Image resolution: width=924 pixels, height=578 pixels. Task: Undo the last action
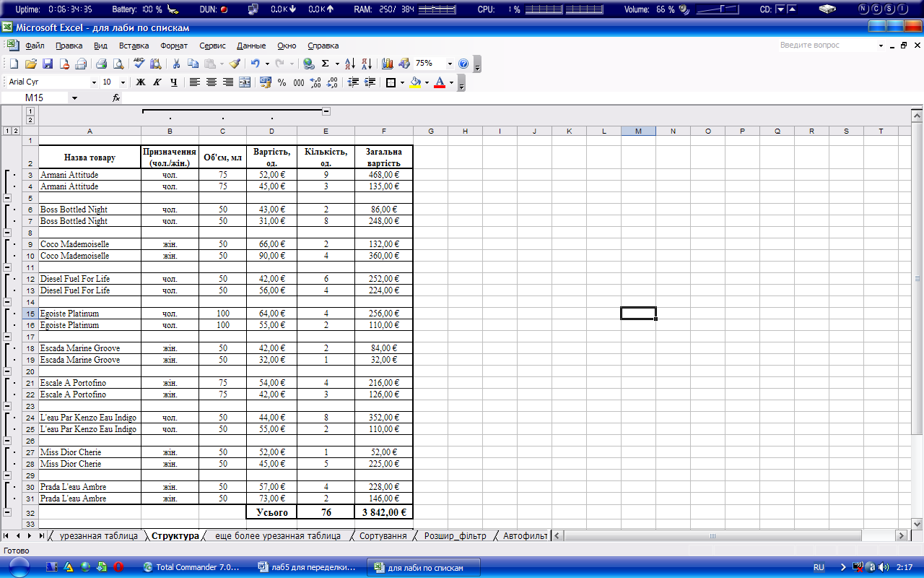pos(256,64)
